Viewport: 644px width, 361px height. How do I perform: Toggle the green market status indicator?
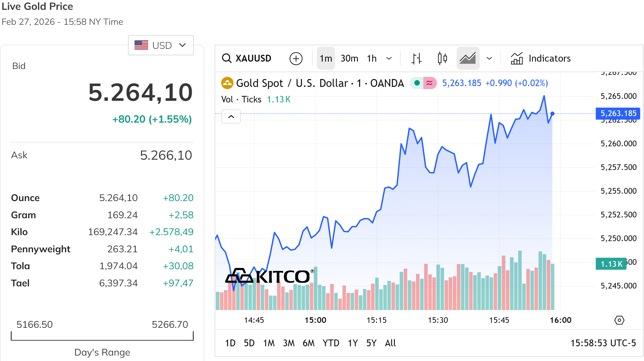(x=417, y=83)
